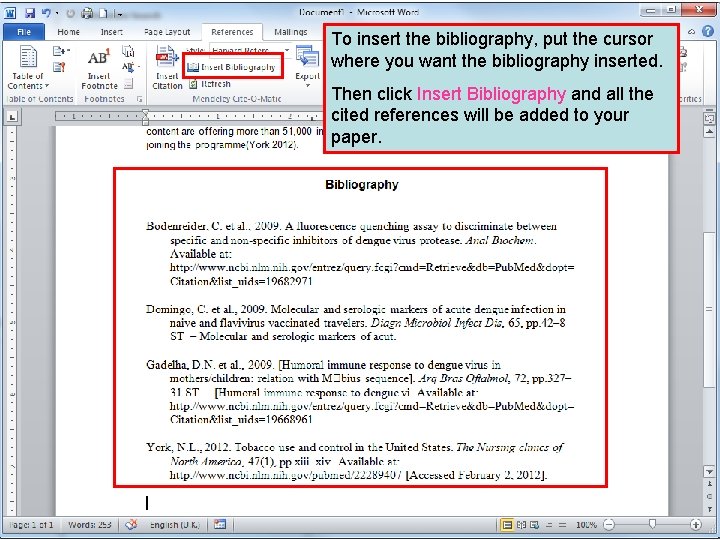This screenshot has height=540, width=720.
Task: Click the English (U.K.) language indicator
Action: click(x=174, y=524)
